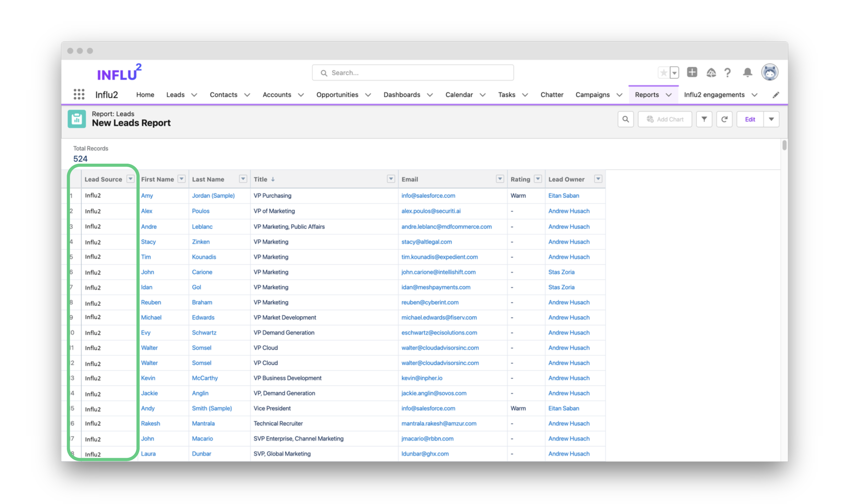Click the notifications bell icon
This screenshot has height=504, width=841.
click(747, 73)
